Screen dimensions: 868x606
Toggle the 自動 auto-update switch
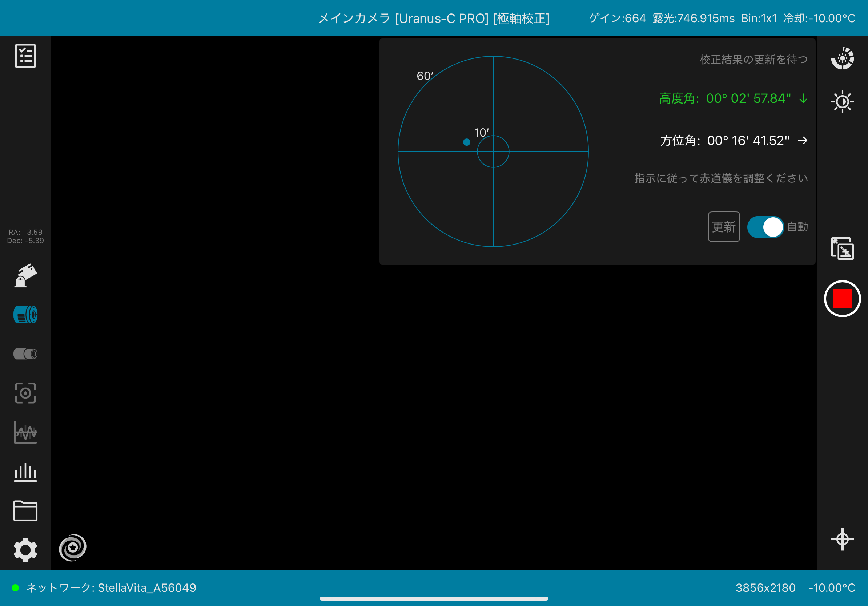tap(765, 227)
